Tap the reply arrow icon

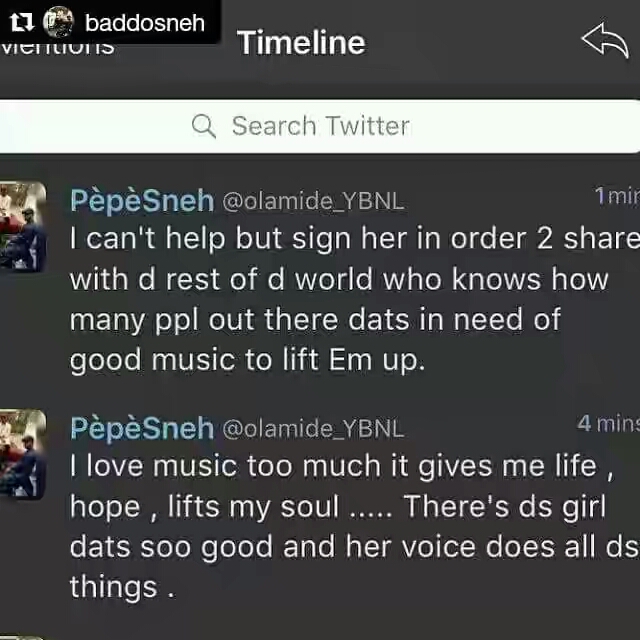pyautogui.click(x=605, y=41)
